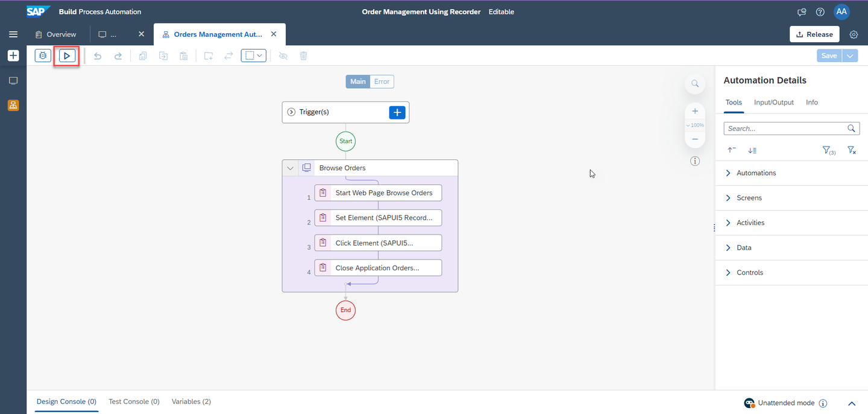868x414 pixels.
Task: Open the hamburger navigation menu
Action: (x=13, y=34)
